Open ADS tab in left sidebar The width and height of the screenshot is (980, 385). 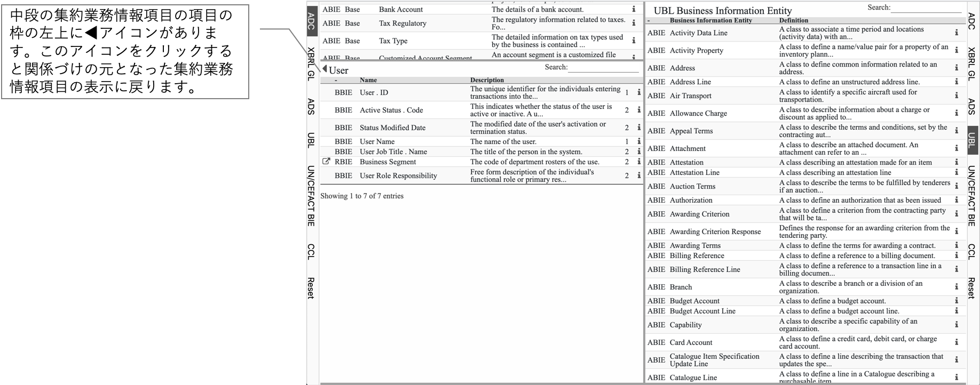(312, 107)
